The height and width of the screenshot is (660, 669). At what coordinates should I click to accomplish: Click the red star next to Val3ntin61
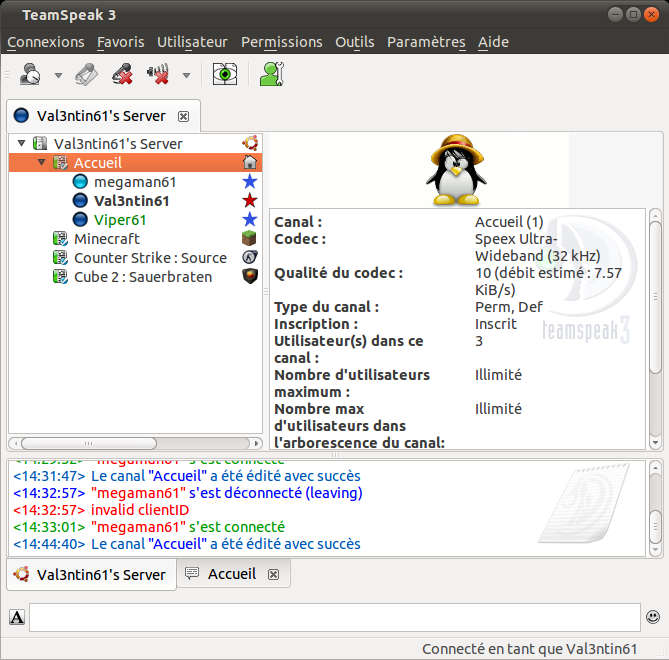pyautogui.click(x=250, y=200)
